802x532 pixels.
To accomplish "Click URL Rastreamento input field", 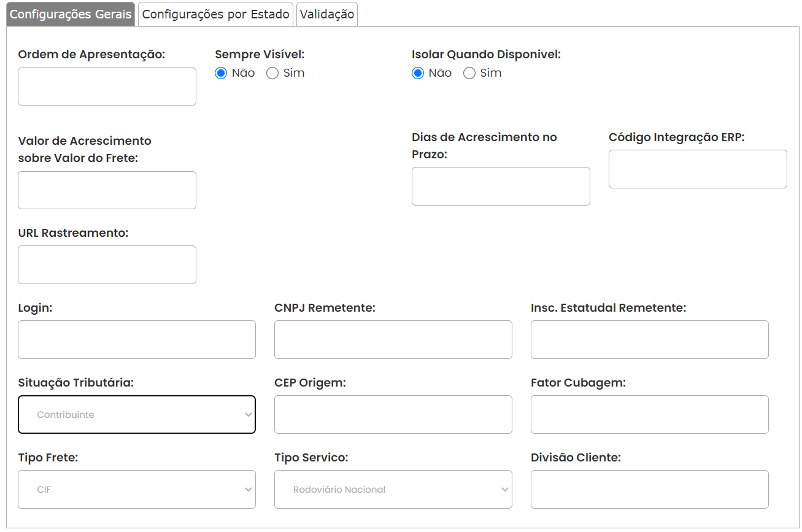I will 107,264.
